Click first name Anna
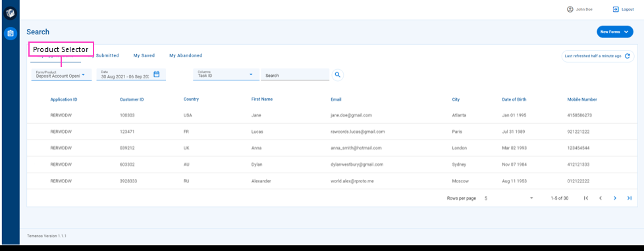The height and width of the screenshot is (251, 644). [x=256, y=148]
